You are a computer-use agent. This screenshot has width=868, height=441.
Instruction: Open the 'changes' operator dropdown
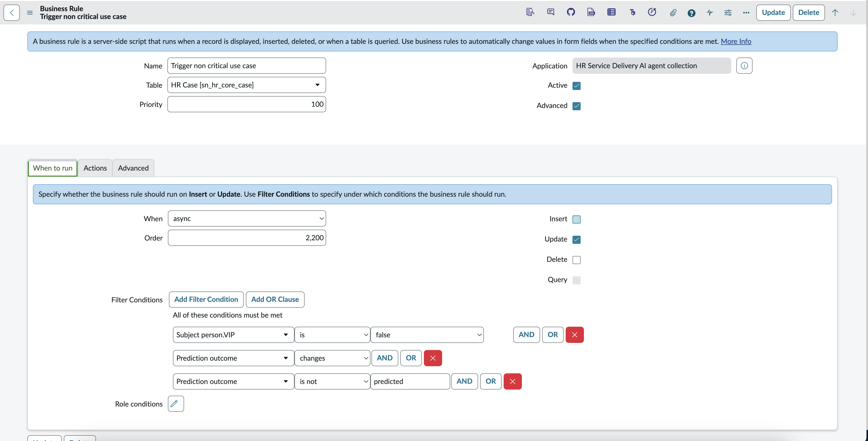pyautogui.click(x=332, y=358)
